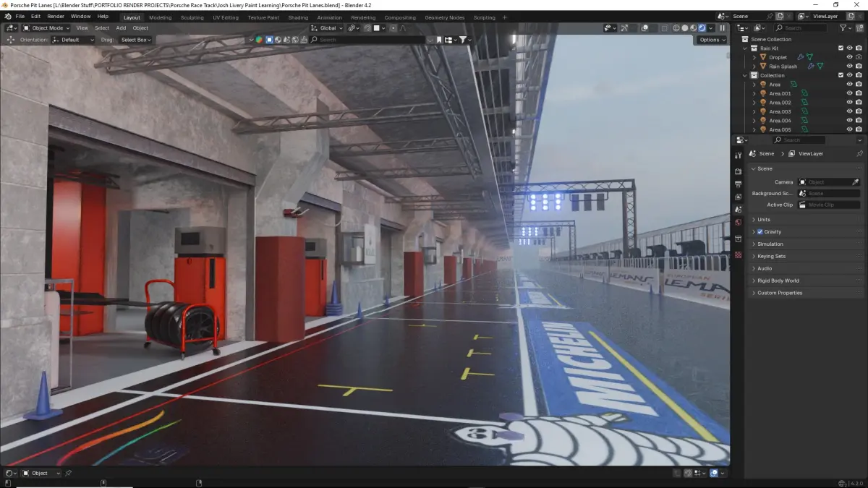
Task: Switch to the Geometry Nodes workspace tab
Action: click(x=445, y=17)
